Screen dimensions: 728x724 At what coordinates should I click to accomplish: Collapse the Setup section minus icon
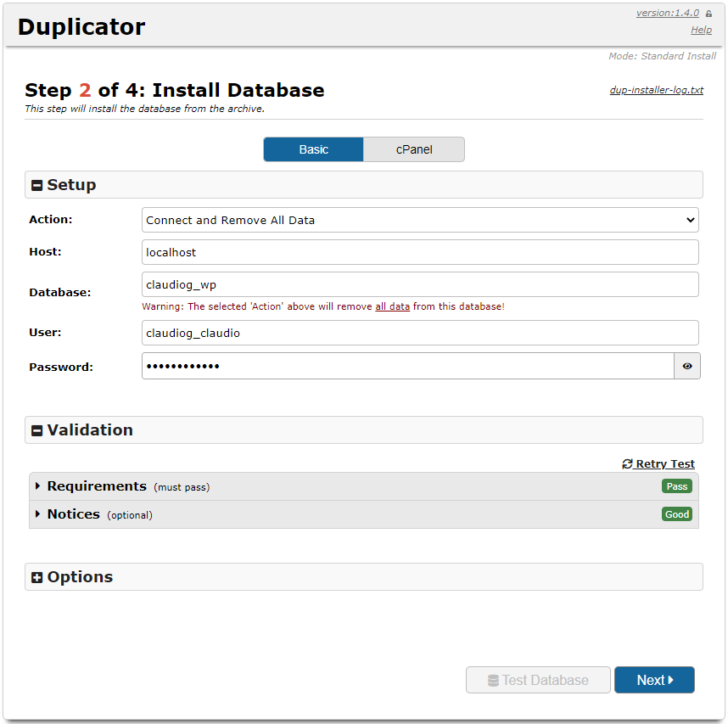coord(37,185)
